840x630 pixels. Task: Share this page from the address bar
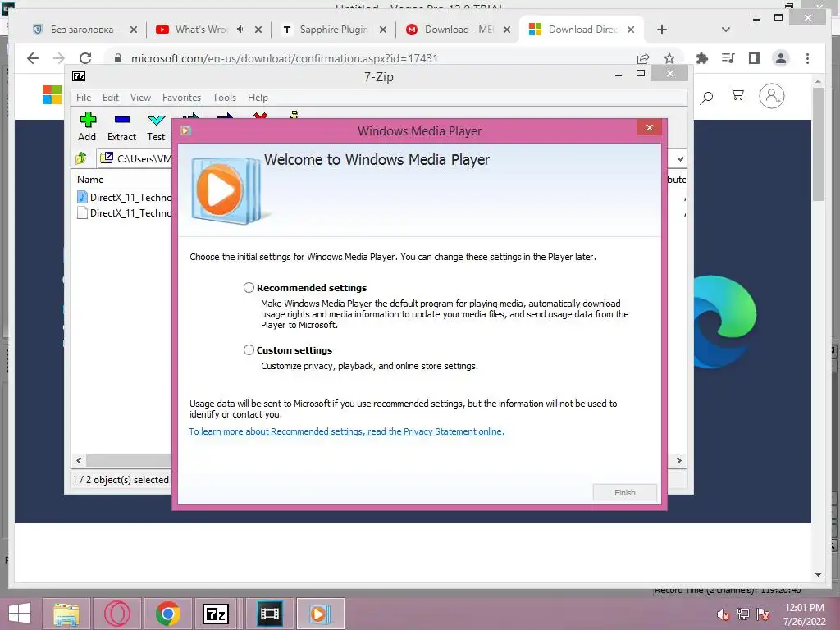coord(643,58)
